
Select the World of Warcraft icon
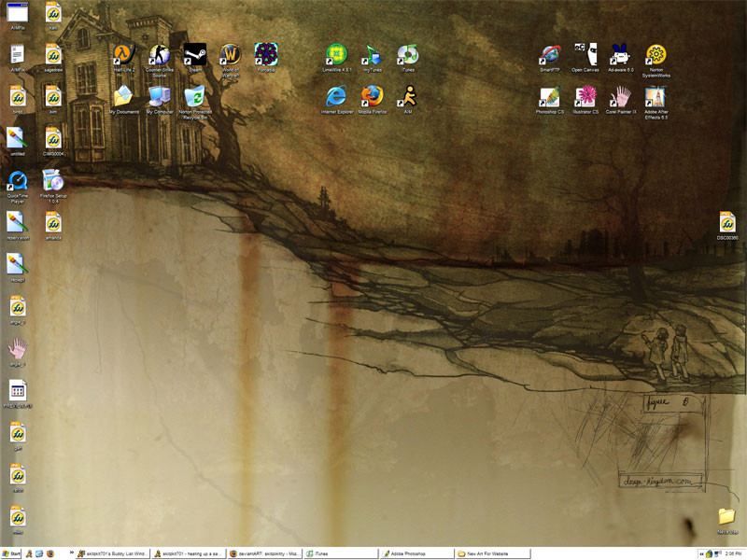pos(231,55)
